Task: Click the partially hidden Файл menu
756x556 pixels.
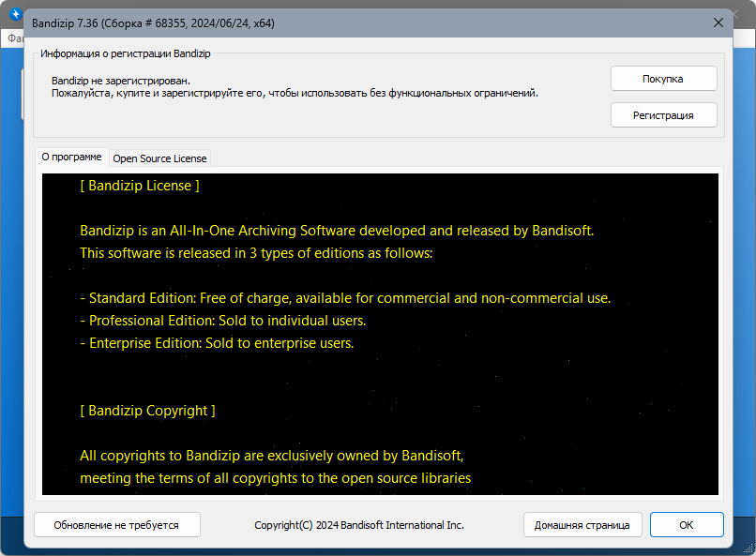Action: click(x=13, y=38)
